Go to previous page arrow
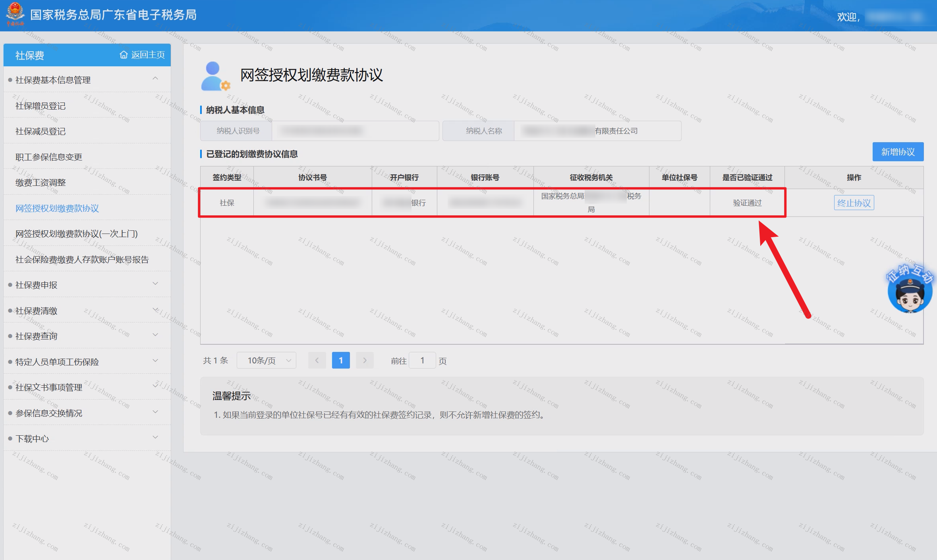The width and height of the screenshot is (937, 560). coord(317,361)
